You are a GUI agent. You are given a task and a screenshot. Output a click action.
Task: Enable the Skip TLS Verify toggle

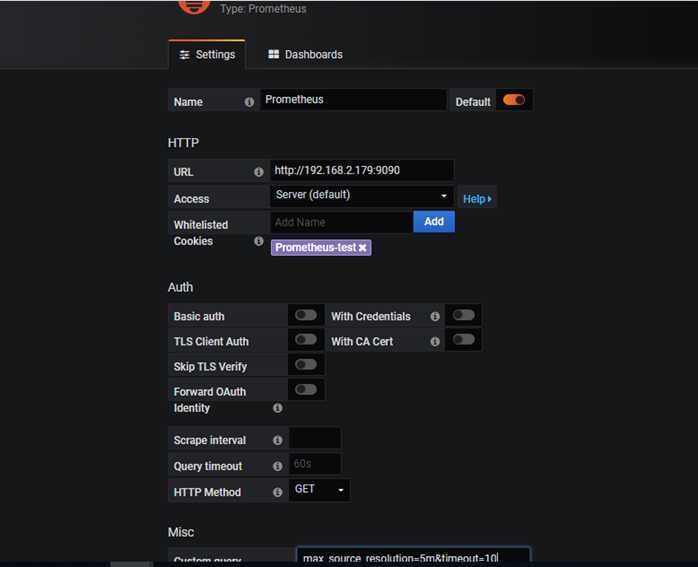click(x=306, y=364)
